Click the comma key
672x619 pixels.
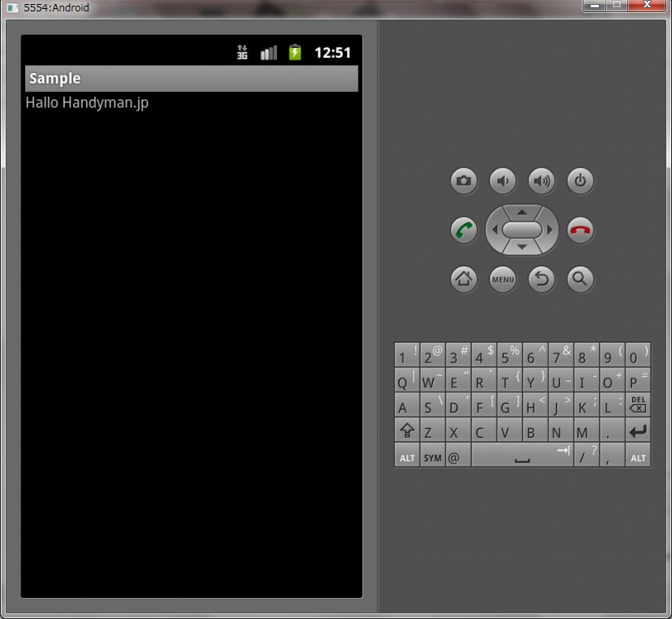(612, 455)
